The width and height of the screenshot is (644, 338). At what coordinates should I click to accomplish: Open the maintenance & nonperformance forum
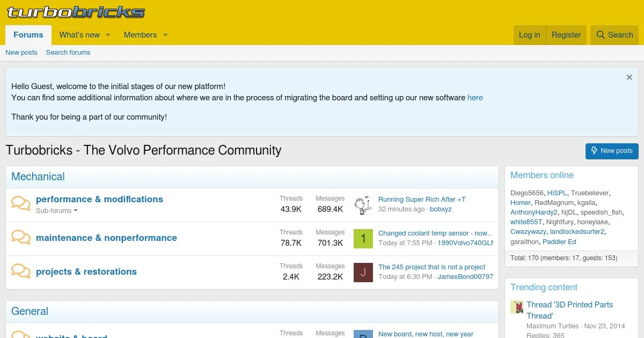[106, 238]
